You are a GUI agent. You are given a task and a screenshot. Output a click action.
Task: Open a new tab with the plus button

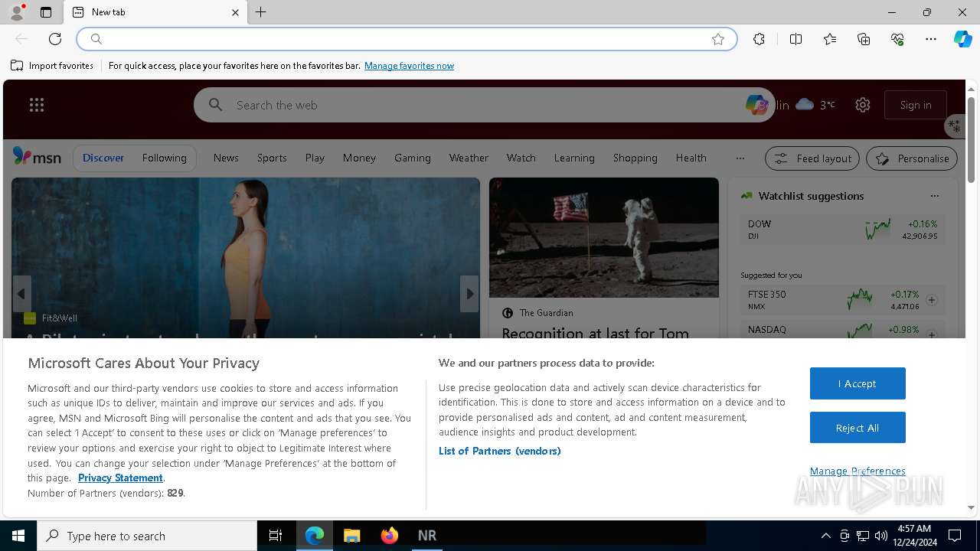click(261, 12)
